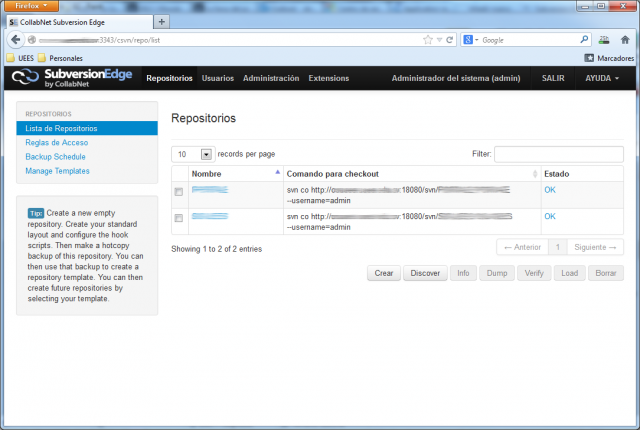The height and width of the screenshot is (430, 640).
Task: Open the Firefox home page icon
Action: click(625, 40)
